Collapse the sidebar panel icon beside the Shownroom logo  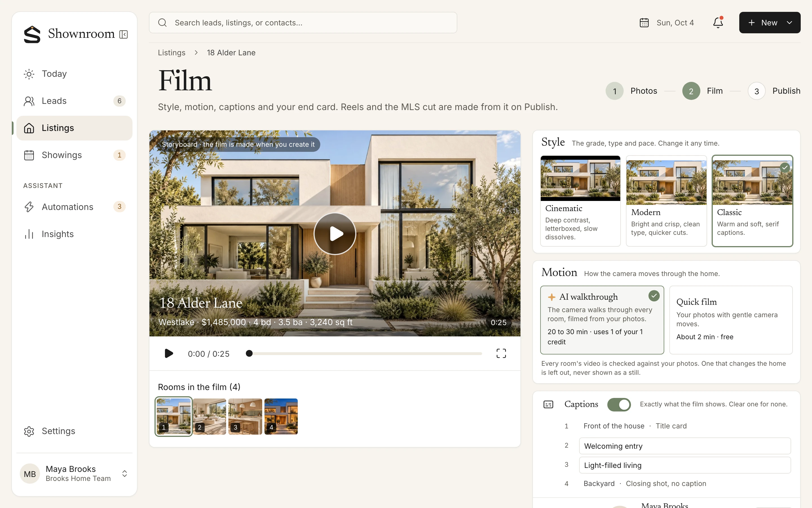click(x=123, y=34)
